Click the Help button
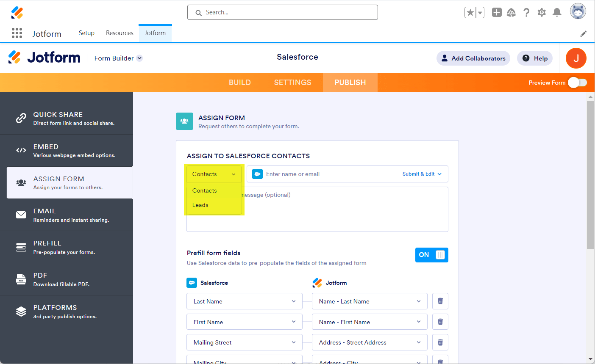 tap(535, 58)
